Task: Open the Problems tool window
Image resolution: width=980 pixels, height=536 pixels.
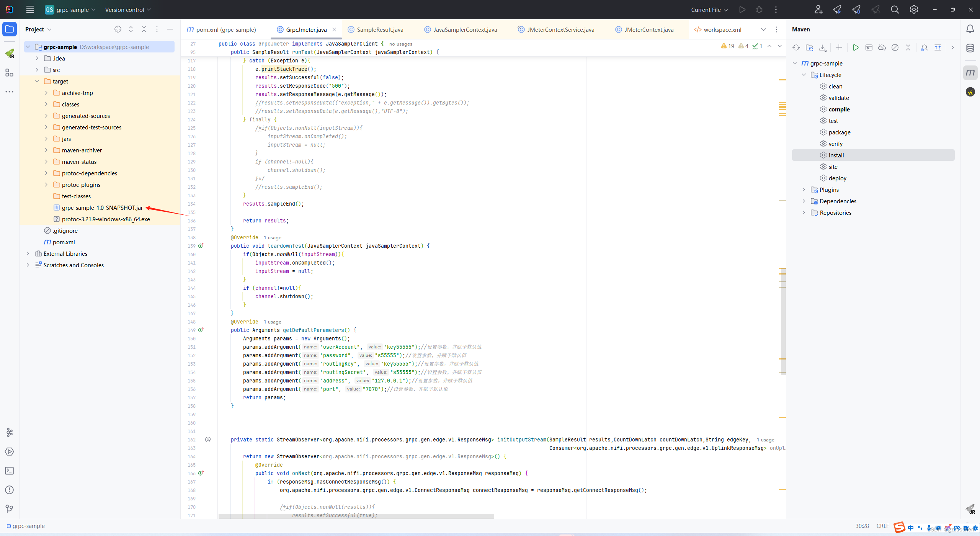Action: pyautogui.click(x=10, y=490)
